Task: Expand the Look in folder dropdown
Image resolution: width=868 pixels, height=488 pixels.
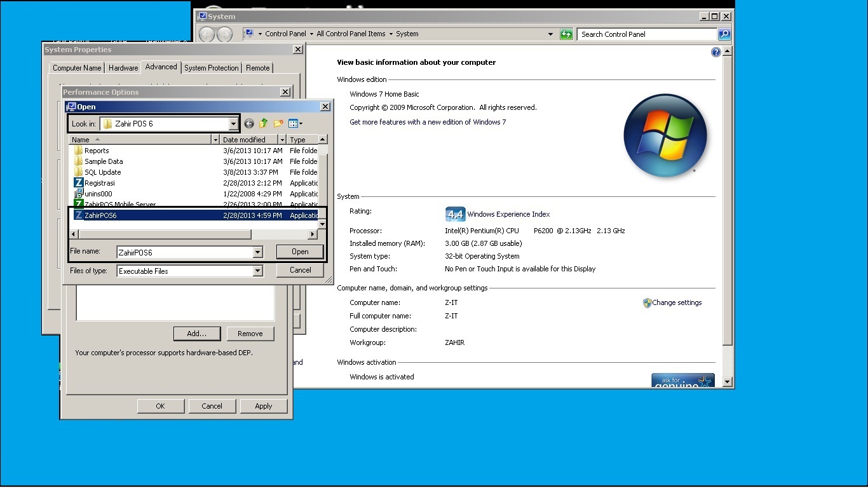Action: [233, 124]
